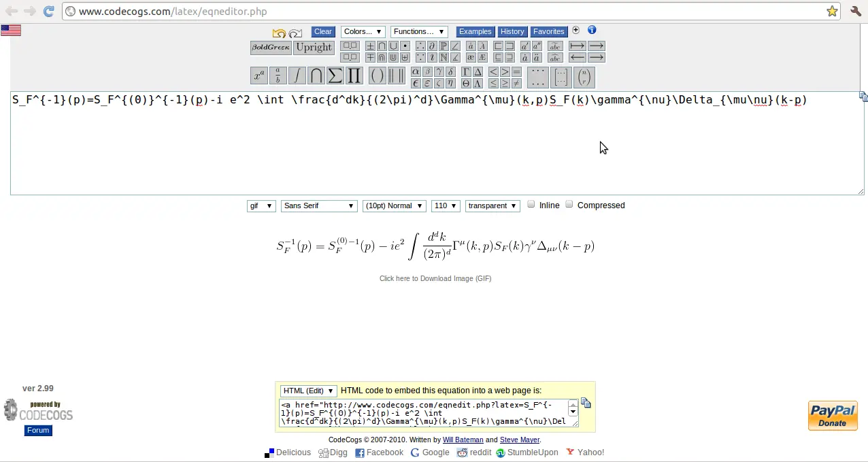Click the blue info icon

(592, 30)
